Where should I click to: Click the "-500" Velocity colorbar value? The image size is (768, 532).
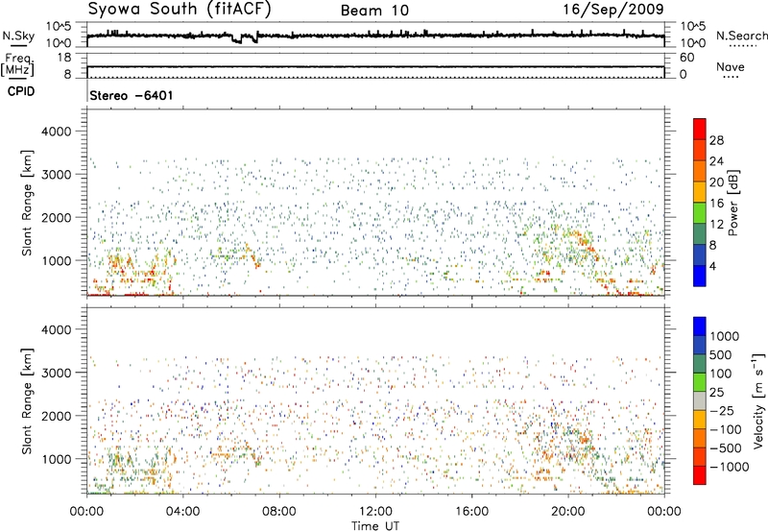click(x=726, y=448)
